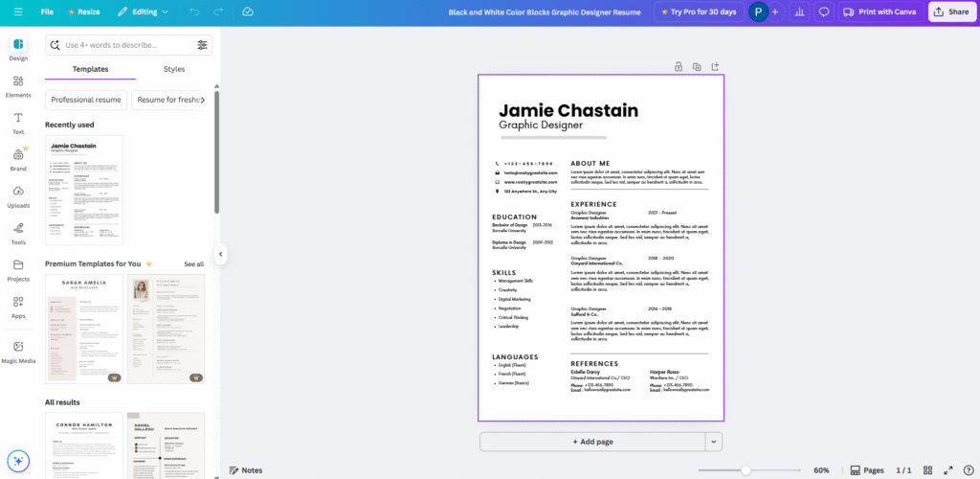Screen dimensions: 980x479
Task: Open dropdown arrow beside Add page
Action: click(x=714, y=442)
